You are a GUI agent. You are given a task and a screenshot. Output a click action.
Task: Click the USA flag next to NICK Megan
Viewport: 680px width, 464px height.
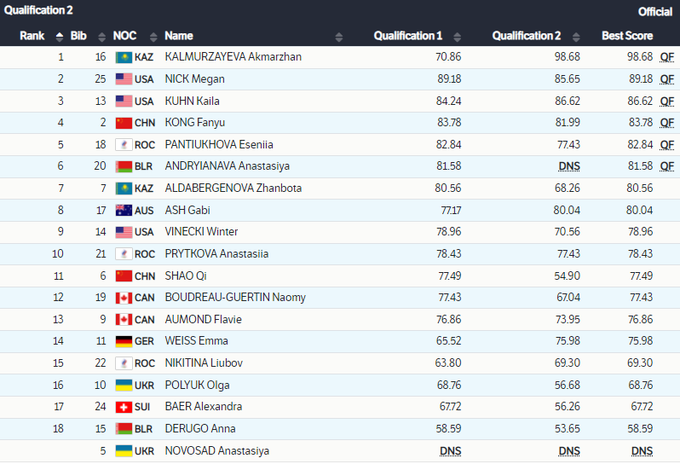pyautogui.click(x=124, y=79)
